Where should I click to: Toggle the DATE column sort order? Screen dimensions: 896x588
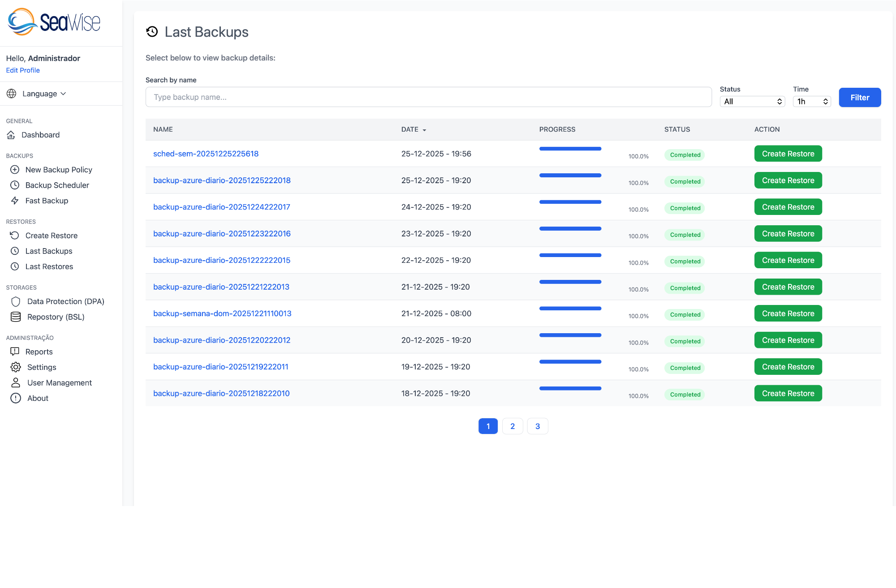[413, 129]
